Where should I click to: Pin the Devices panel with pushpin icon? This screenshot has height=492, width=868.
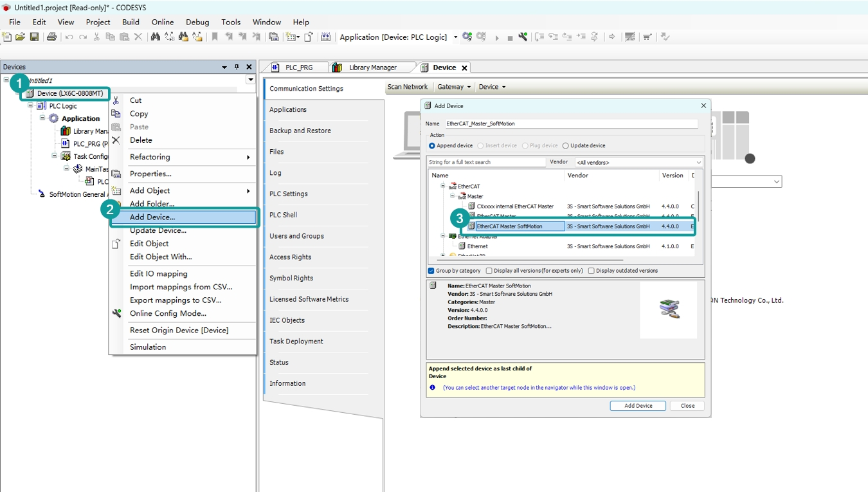(237, 67)
